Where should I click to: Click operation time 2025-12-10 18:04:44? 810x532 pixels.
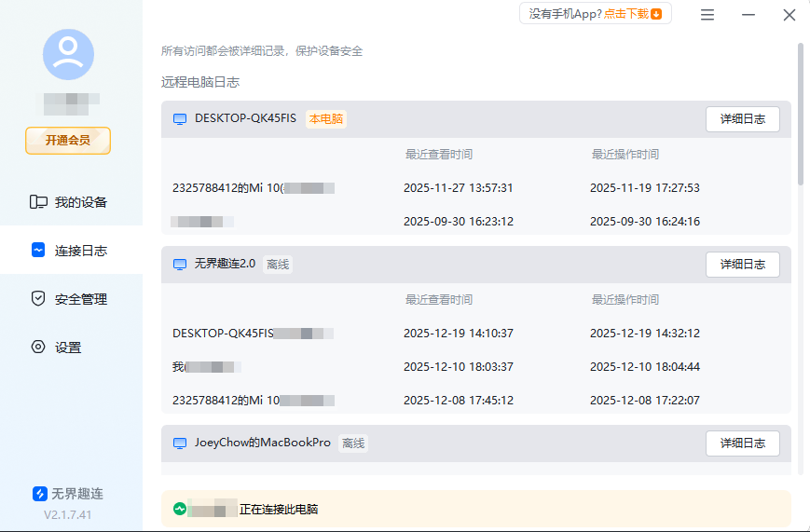click(645, 367)
